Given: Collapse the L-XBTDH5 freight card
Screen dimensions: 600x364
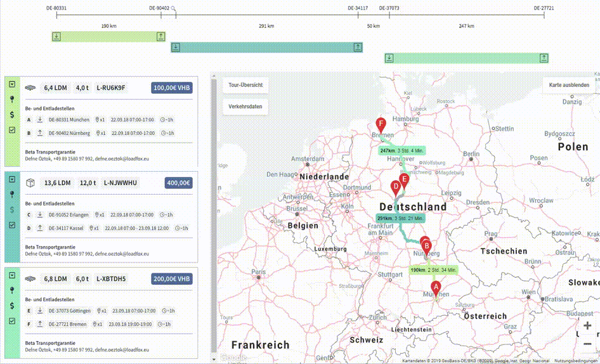Looking at the screenshot, I should click(x=12, y=275).
